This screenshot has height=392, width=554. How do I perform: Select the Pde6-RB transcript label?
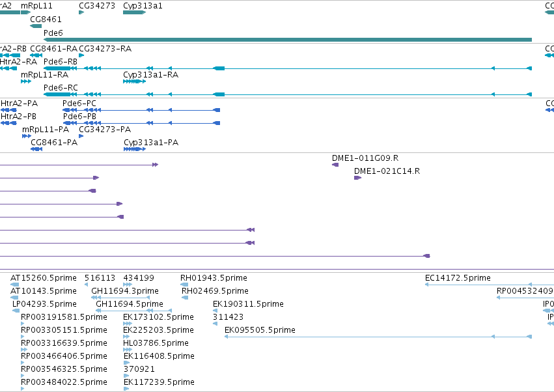point(61,62)
